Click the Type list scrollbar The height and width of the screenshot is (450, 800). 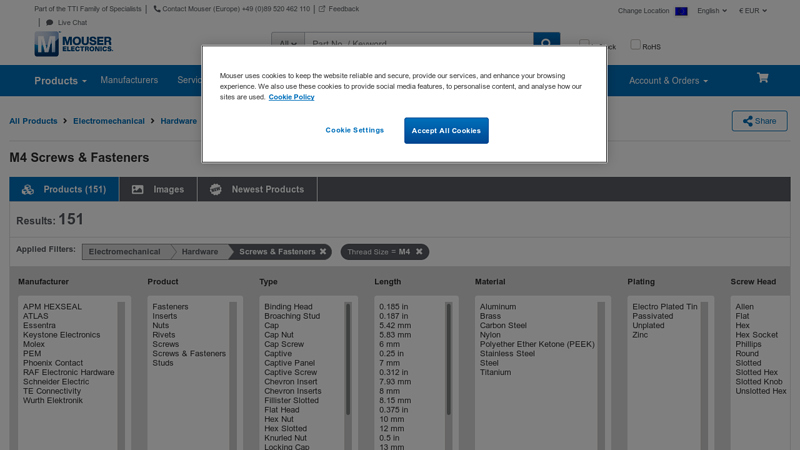click(348, 359)
